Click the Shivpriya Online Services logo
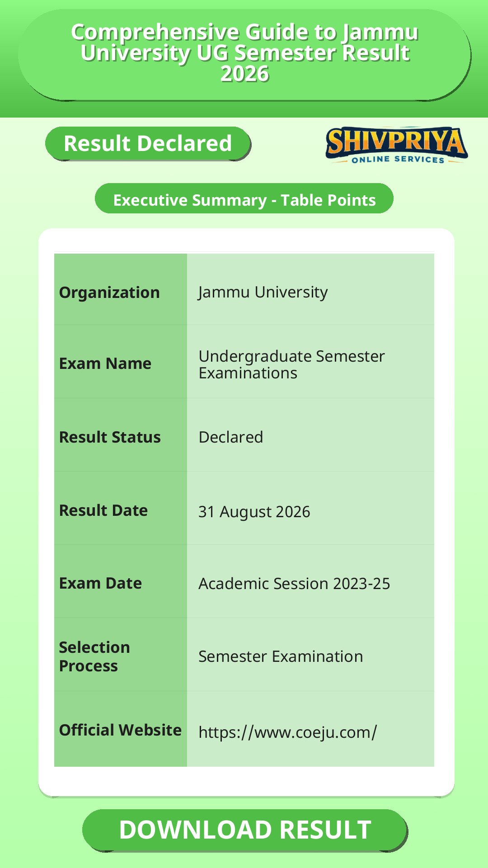488x868 pixels. tap(397, 145)
